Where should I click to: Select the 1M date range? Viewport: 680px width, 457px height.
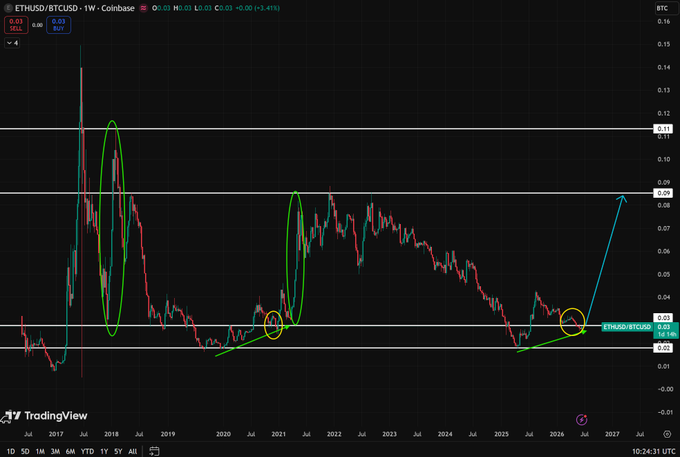click(x=40, y=451)
